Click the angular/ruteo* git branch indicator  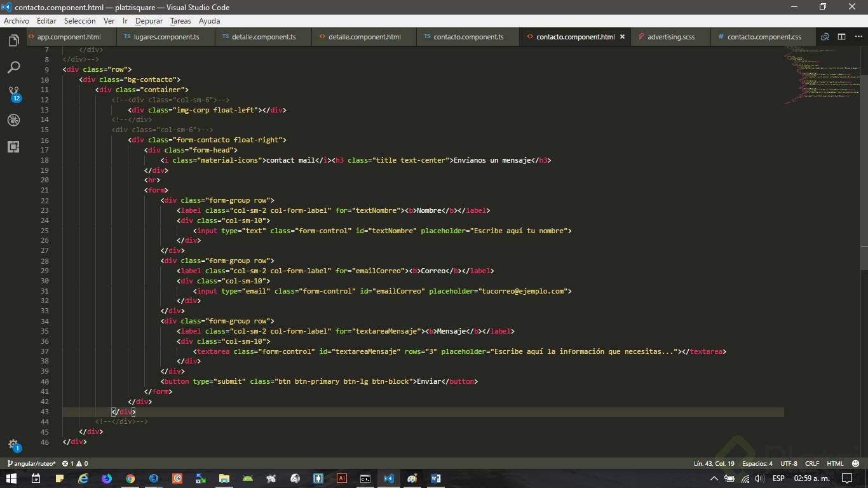(31, 464)
